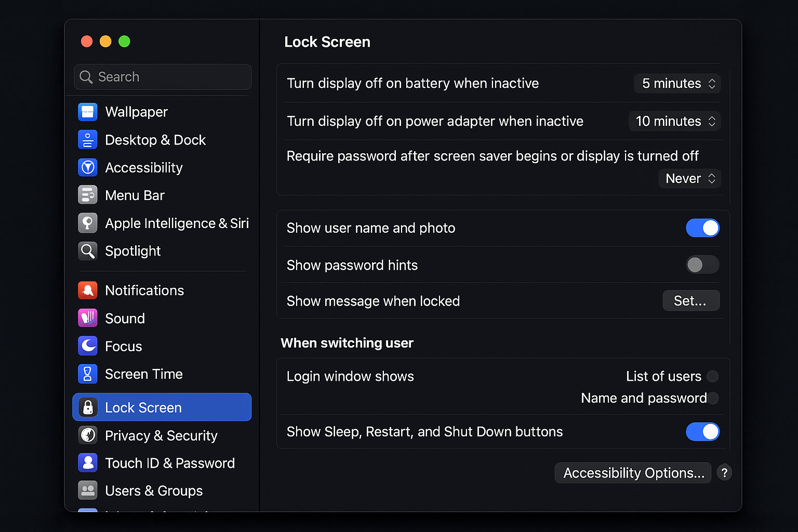Open the 5 minutes battery inactivity dropdown

677,83
